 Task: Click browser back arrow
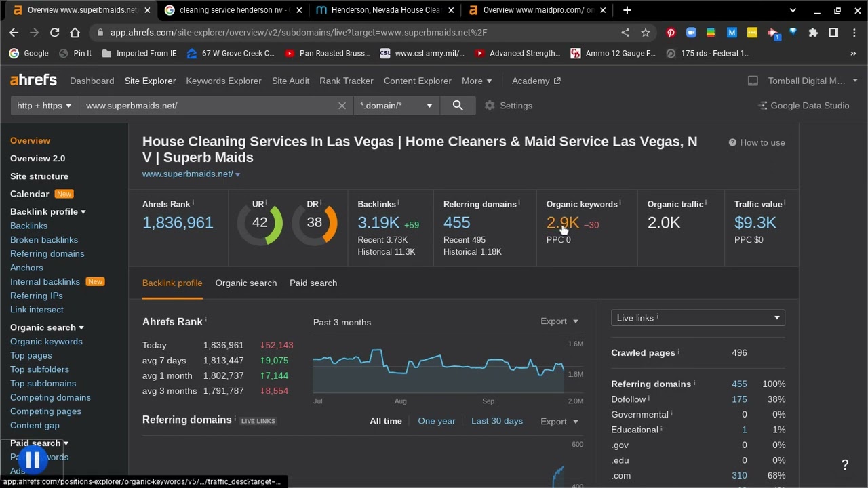tap(14, 32)
